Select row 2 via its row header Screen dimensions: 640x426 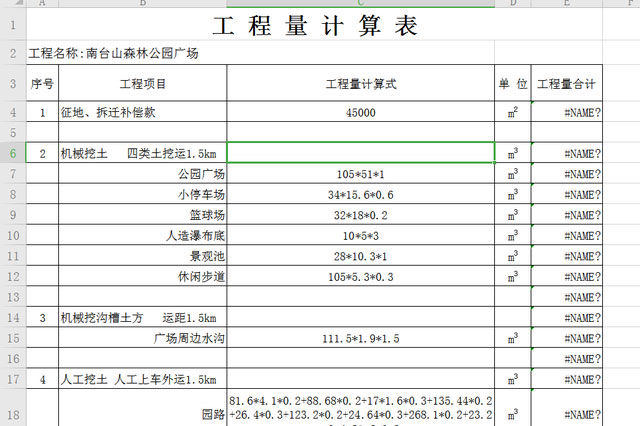coord(13,53)
